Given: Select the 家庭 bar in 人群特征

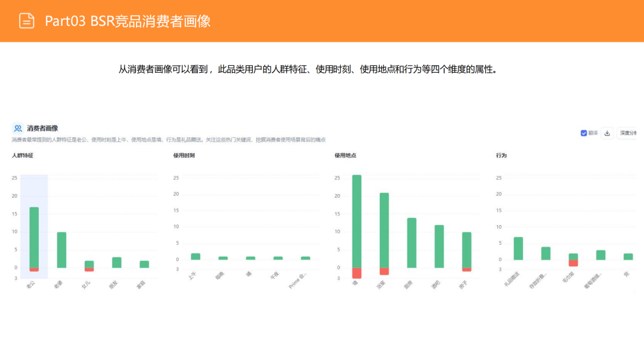Looking at the screenshot, I should 144,264.
